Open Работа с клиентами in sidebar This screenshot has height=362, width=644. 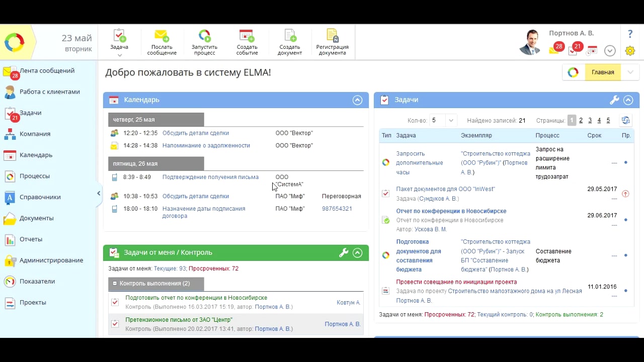[49, 92]
